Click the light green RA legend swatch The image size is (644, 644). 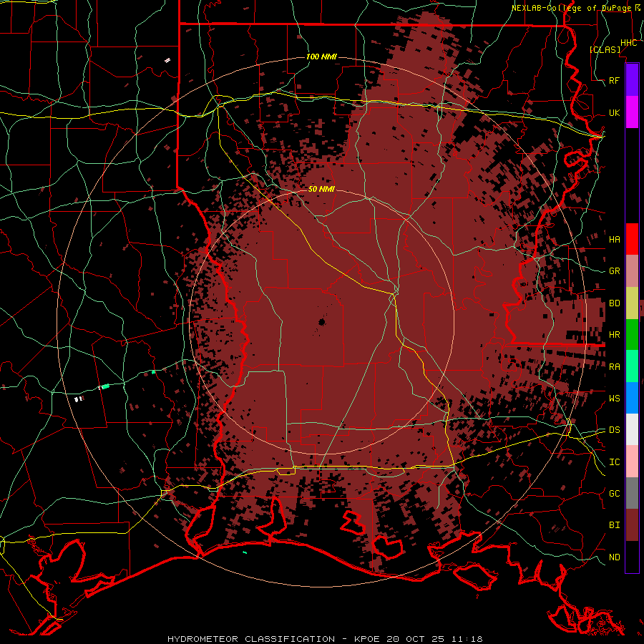click(632, 366)
